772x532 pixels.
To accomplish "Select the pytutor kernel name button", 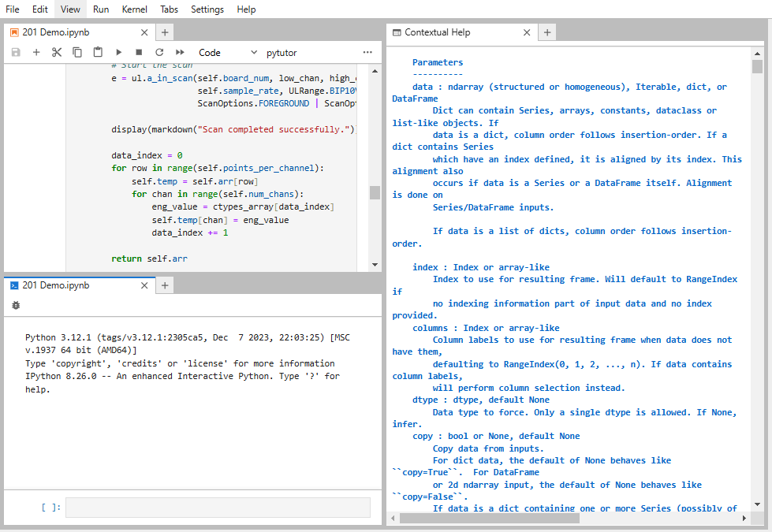I will 282,53.
